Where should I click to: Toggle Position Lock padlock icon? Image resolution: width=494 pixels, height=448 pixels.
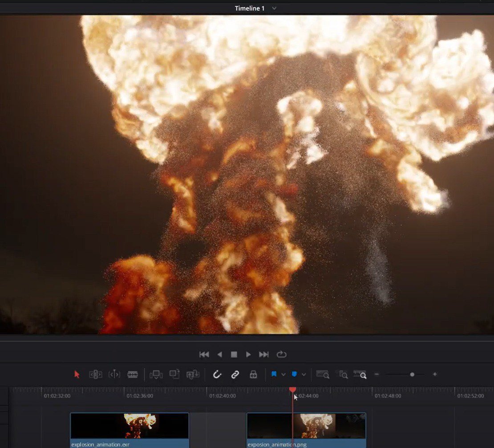[253, 374]
